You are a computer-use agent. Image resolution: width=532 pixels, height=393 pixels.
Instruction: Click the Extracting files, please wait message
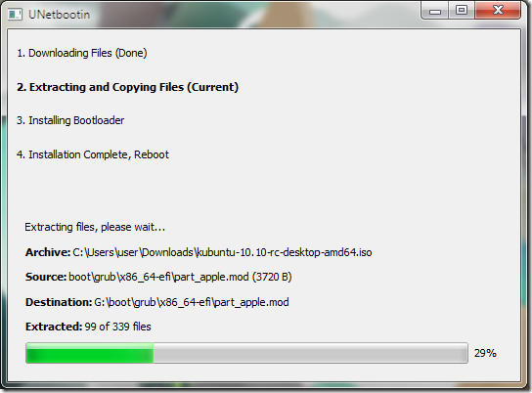pos(95,227)
